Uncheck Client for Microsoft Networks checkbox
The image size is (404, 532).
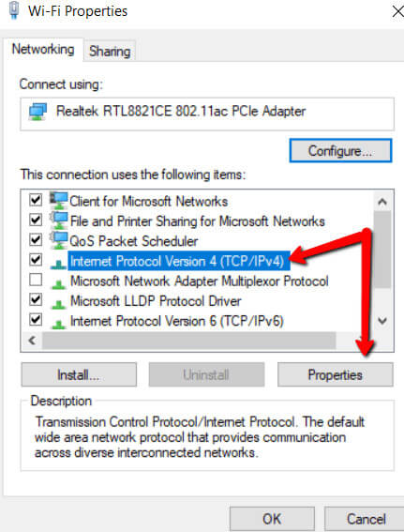tap(36, 200)
